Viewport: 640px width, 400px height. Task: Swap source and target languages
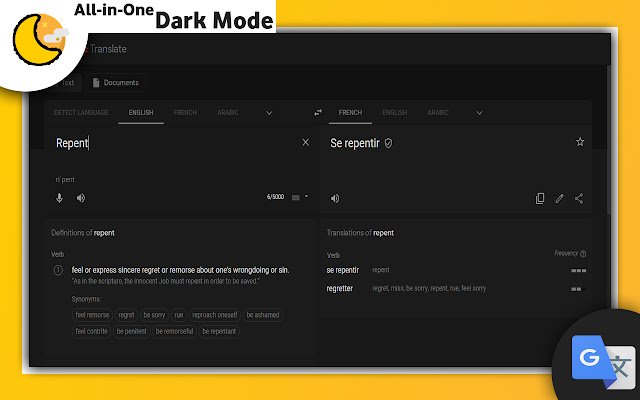pos(318,113)
